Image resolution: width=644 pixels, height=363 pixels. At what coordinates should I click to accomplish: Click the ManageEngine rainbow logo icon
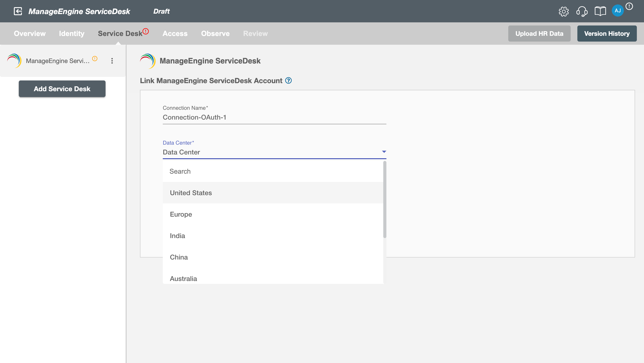click(14, 61)
